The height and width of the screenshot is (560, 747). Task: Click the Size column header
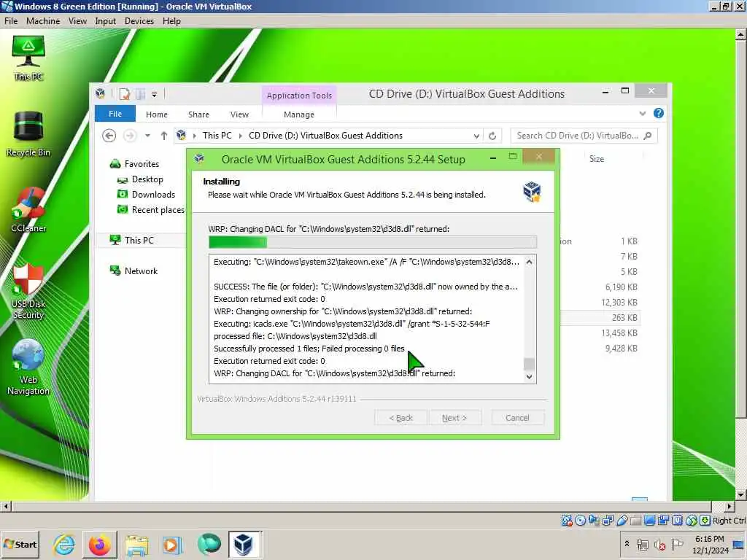coord(597,159)
